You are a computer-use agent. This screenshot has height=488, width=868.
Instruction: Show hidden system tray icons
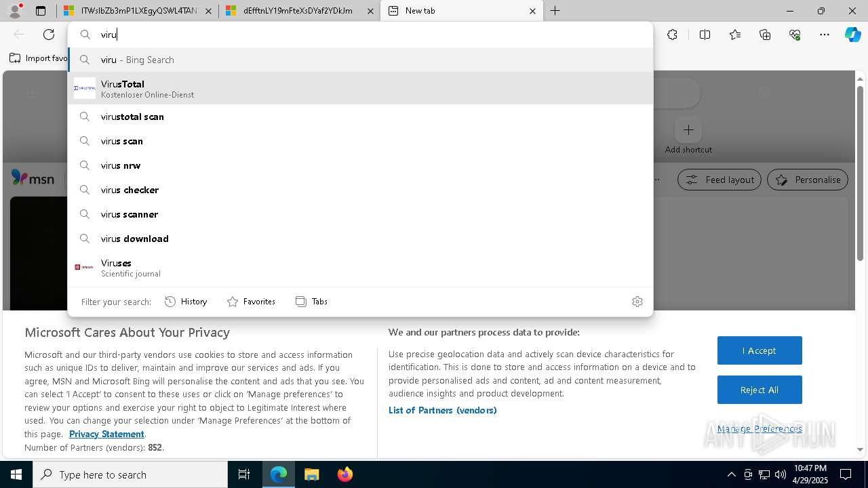click(x=731, y=474)
